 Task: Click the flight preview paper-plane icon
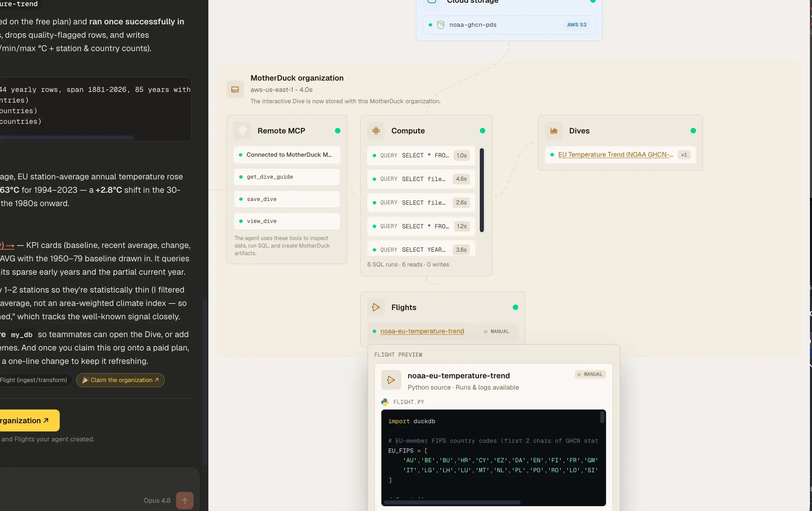pos(391,380)
